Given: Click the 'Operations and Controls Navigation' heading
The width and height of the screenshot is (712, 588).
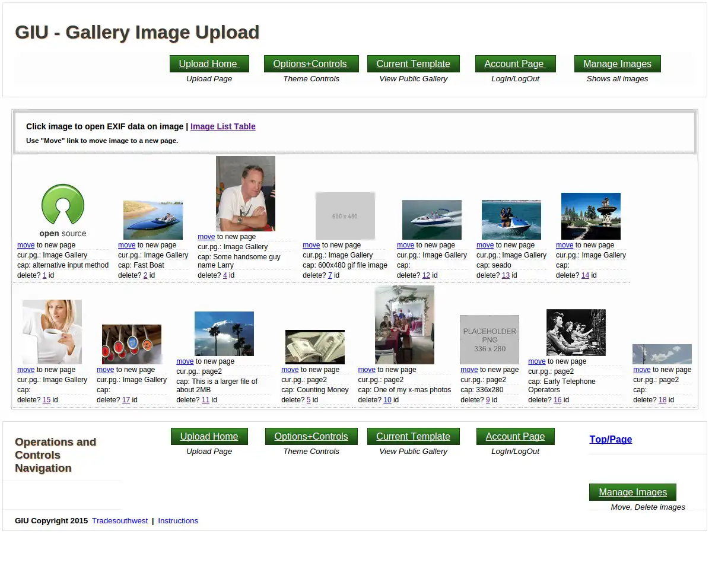Looking at the screenshot, I should pyautogui.click(x=56, y=455).
